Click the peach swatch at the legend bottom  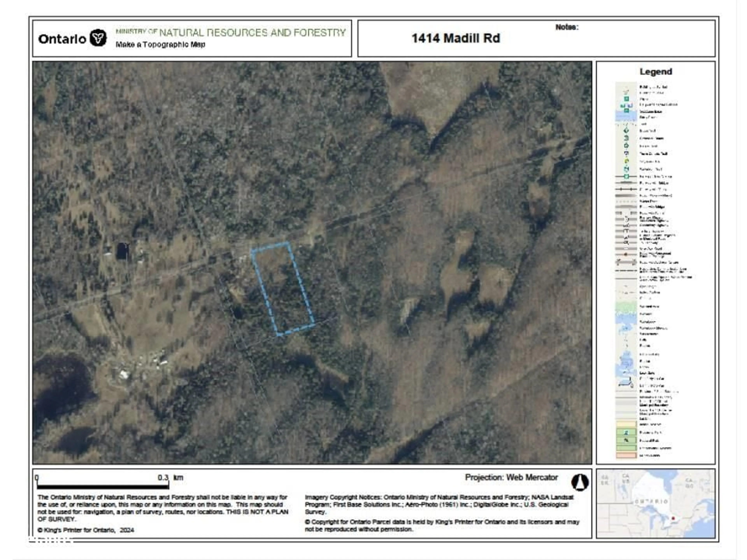626,455
